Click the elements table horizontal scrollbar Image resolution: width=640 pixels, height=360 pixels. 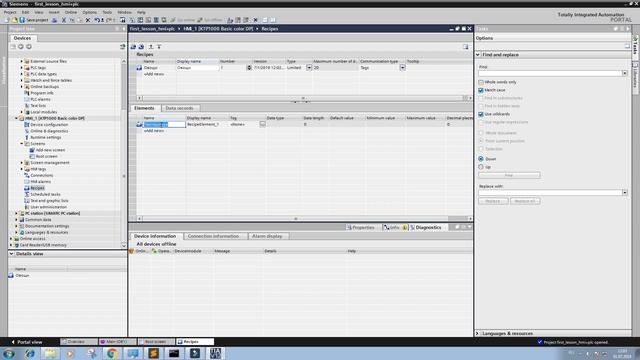[x=295, y=219]
